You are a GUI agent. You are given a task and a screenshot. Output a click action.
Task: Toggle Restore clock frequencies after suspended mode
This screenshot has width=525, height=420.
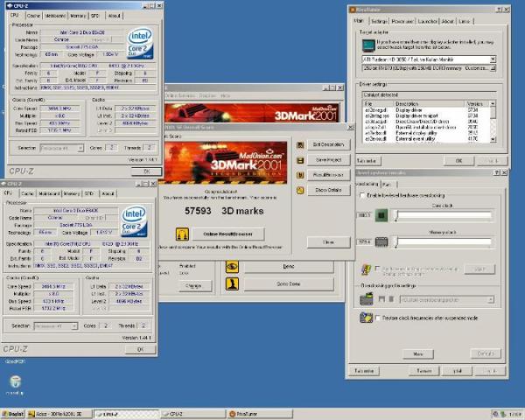[x=378, y=318]
